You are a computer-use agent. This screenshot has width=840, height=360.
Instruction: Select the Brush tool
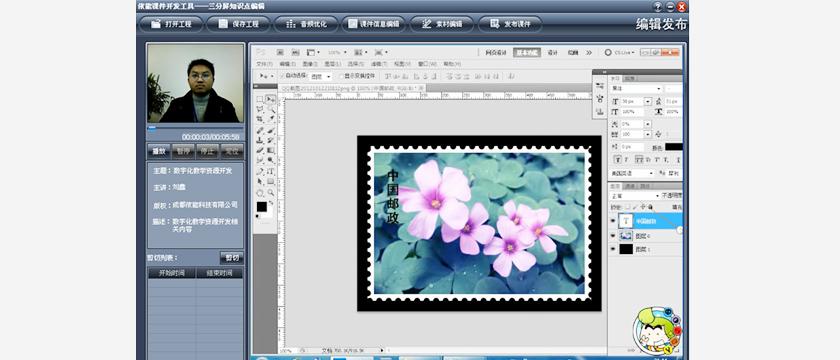tap(271, 130)
